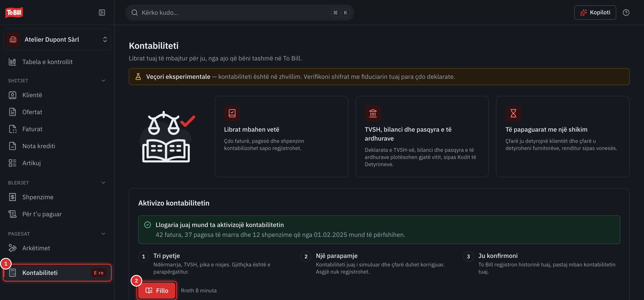Open Ofertat in the sidebar
The height and width of the screenshot is (300, 644).
[57, 112]
